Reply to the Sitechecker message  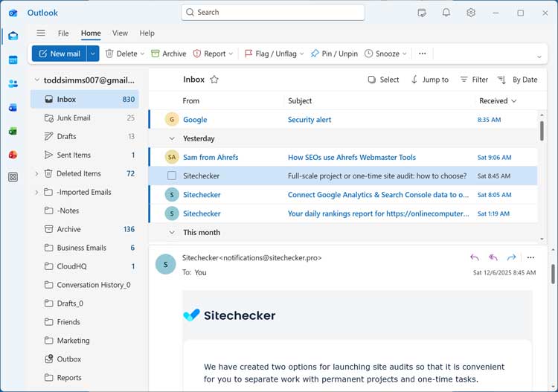[475, 257]
